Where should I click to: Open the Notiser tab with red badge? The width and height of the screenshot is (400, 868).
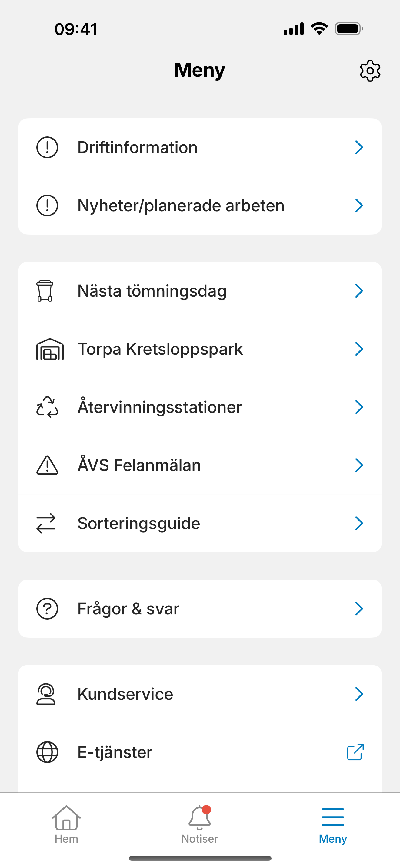point(200,824)
